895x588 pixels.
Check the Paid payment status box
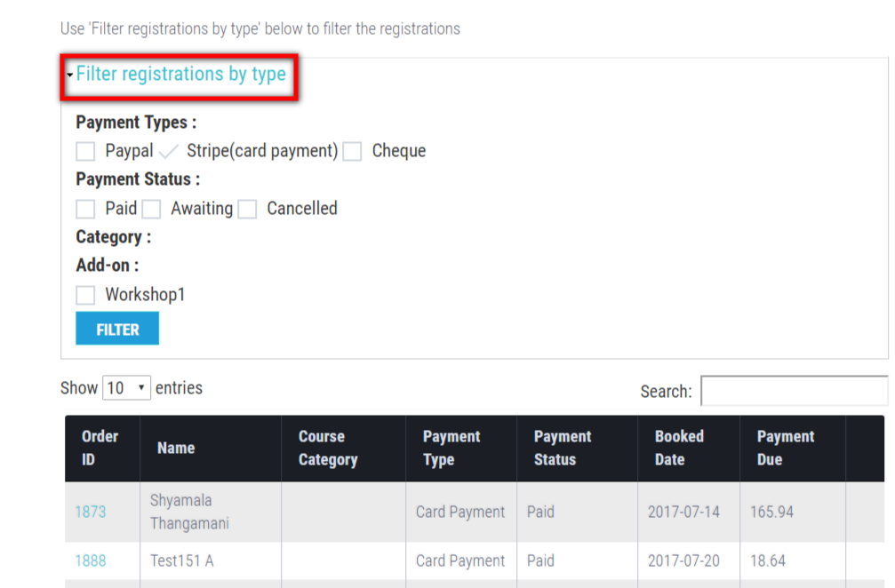tap(85, 210)
